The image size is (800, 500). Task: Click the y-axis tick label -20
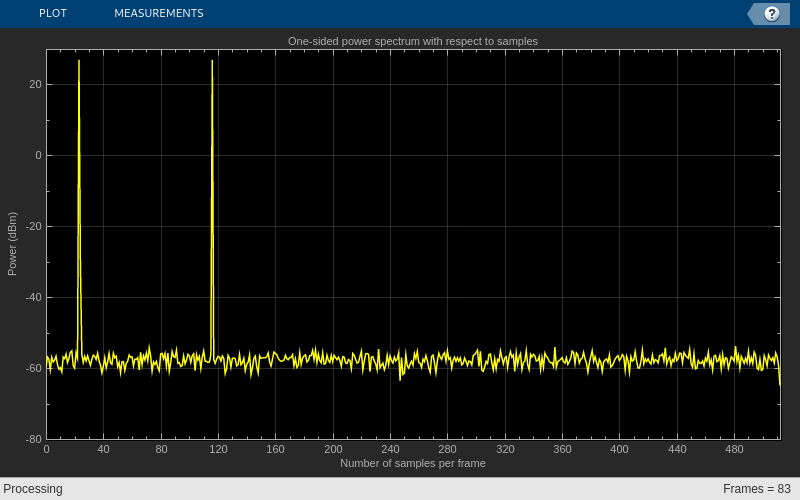point(34,226)
